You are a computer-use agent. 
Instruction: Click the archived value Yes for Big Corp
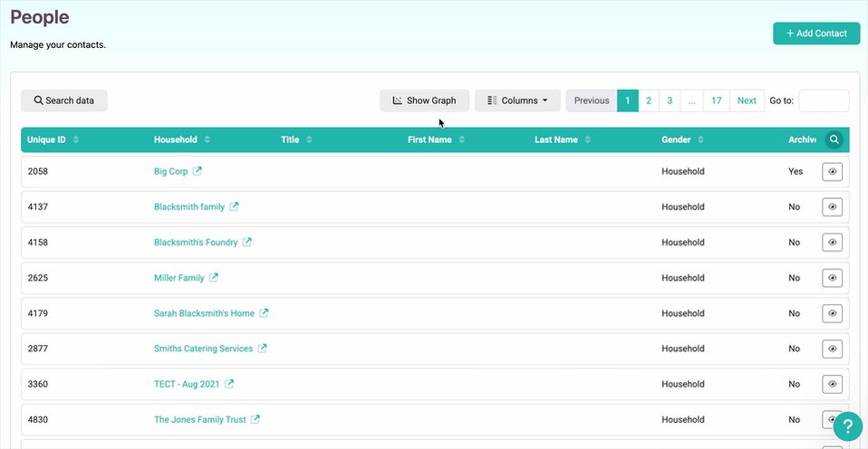click(x=796, y=171)
